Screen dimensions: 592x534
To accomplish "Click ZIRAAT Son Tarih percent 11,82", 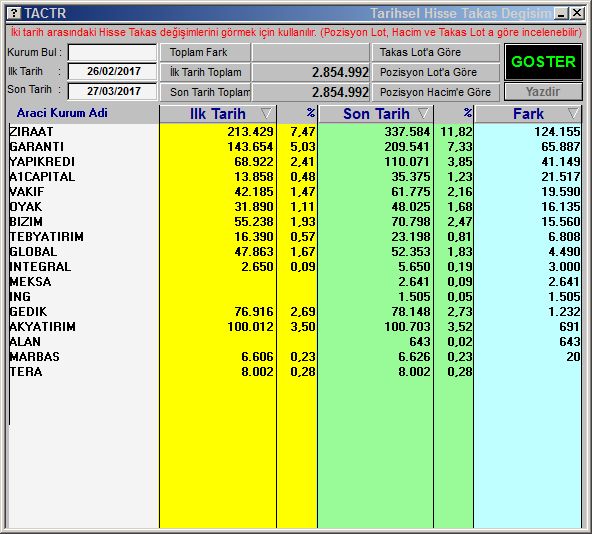I will point(456,131).
